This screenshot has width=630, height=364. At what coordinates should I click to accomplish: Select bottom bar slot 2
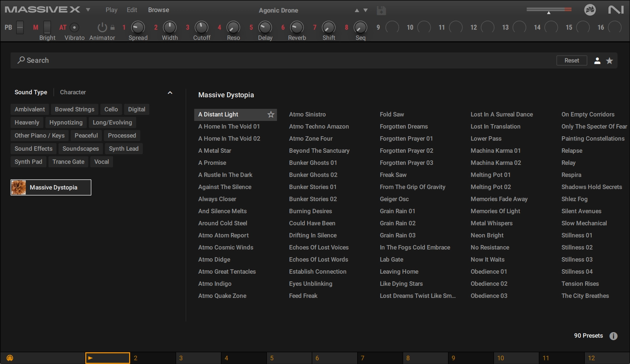153,358
